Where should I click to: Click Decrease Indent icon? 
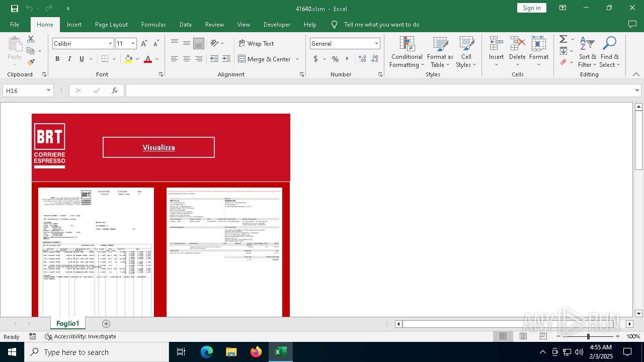point(214,59)
